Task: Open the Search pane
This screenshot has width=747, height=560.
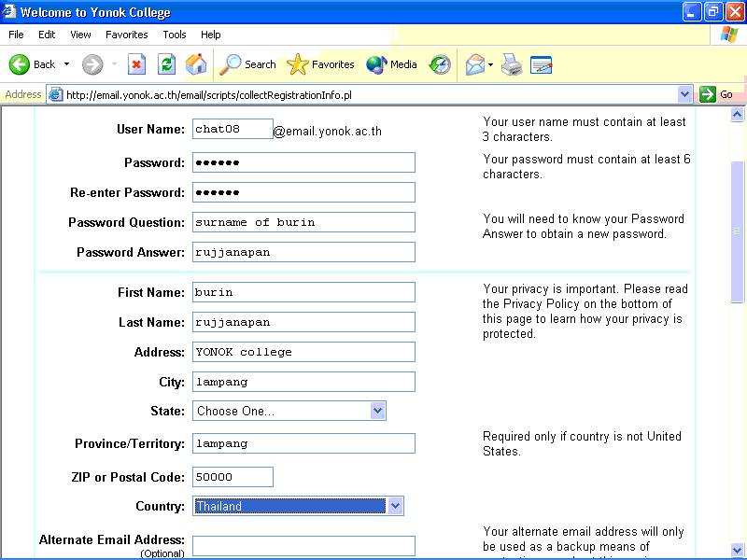Action: (248, 64)
